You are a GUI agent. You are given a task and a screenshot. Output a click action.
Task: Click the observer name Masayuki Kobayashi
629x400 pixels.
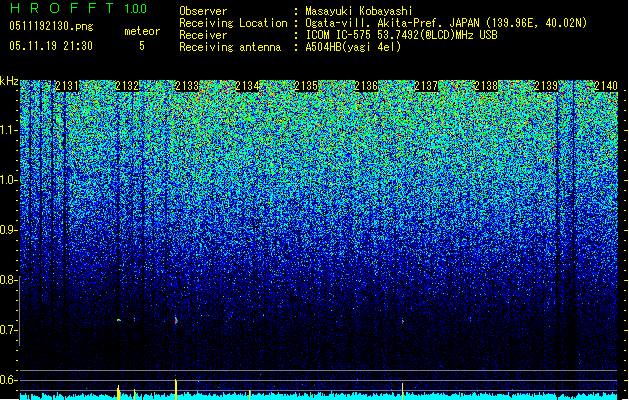pyautogui.click(x=359, y=11)
